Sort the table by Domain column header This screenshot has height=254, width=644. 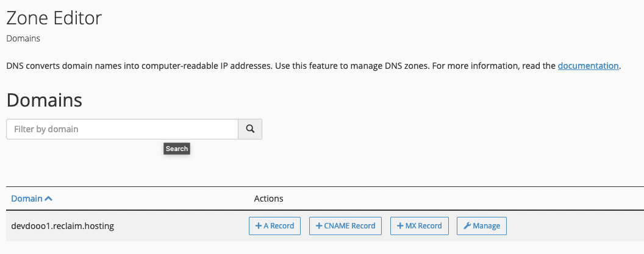27,199
